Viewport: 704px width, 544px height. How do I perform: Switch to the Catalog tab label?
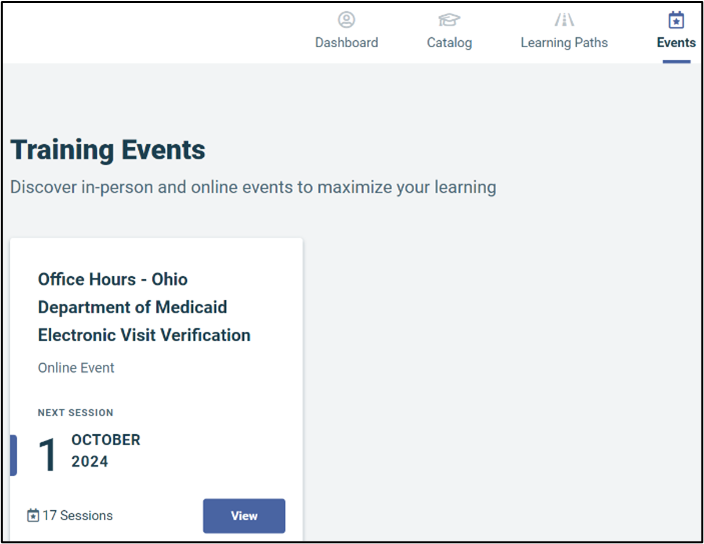pyautogui.click(x=449, y=43)
